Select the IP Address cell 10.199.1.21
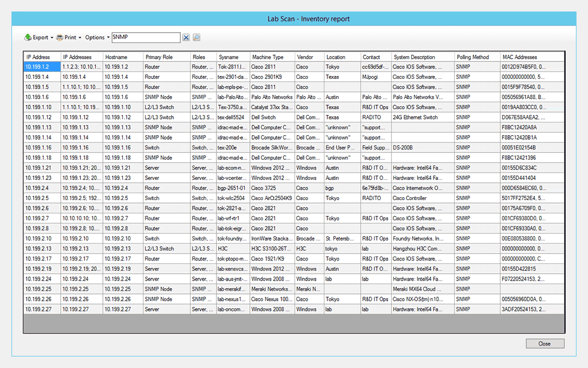Viewport: 588px width, 368px height. pyautogui.click(x=42, y=168)
